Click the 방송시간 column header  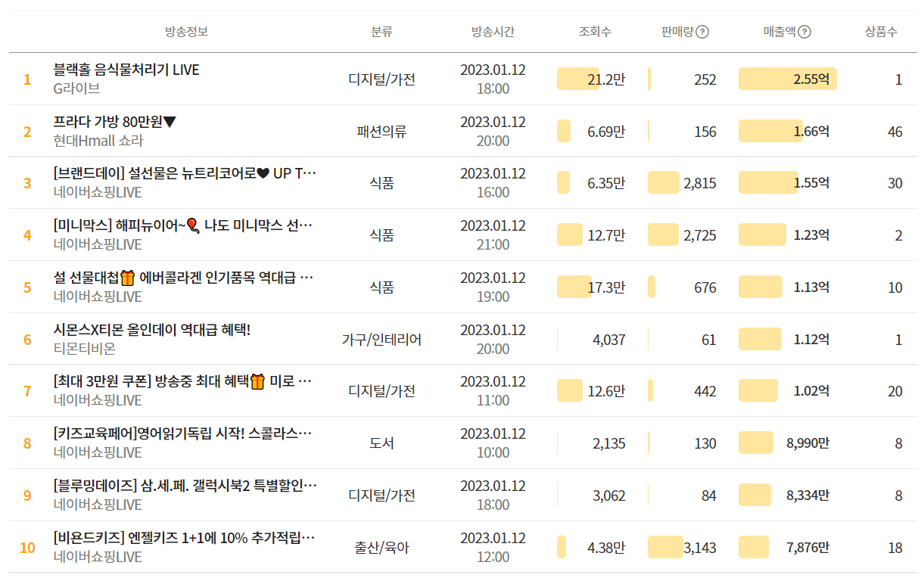point(493,32)
